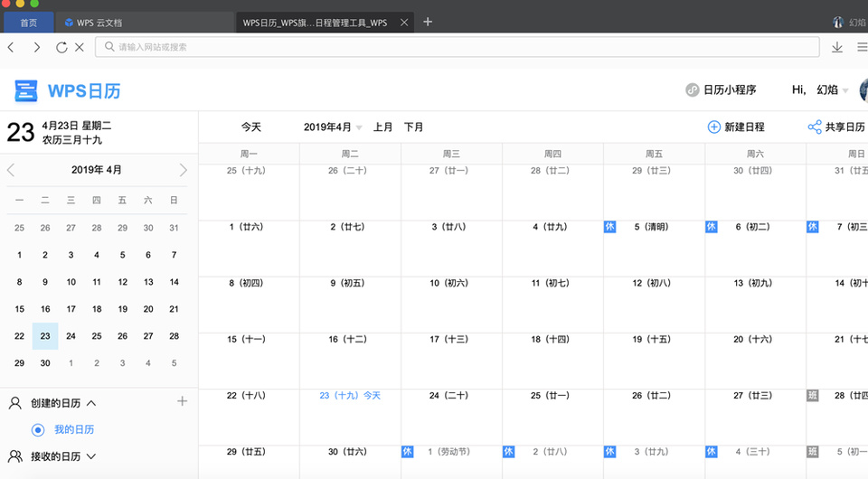Switch to the WPS 云文档 tab

click(x=145, y=23)
